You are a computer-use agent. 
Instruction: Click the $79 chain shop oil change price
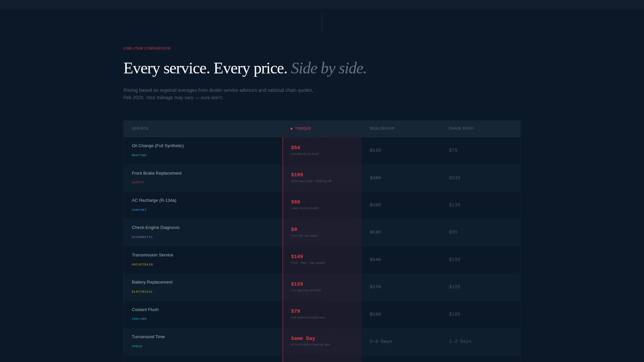(x=453, y=150)
